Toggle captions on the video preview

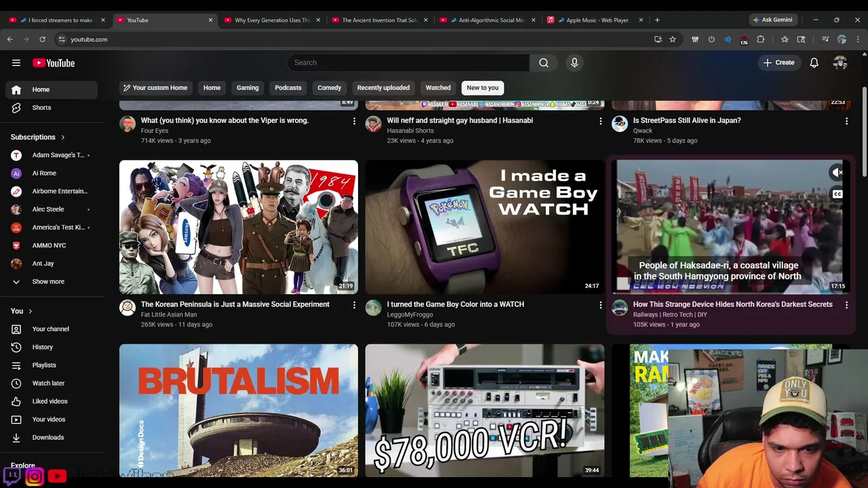(837, 195)
